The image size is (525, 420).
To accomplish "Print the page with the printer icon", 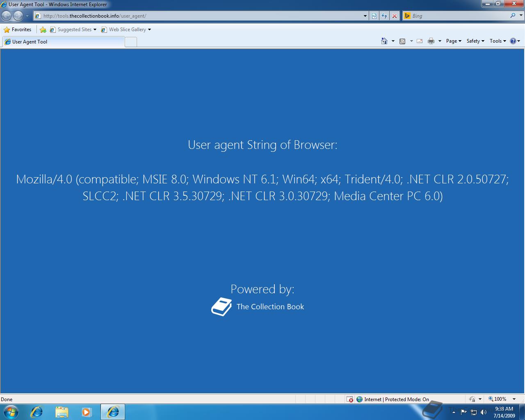I will coord(431,41).
